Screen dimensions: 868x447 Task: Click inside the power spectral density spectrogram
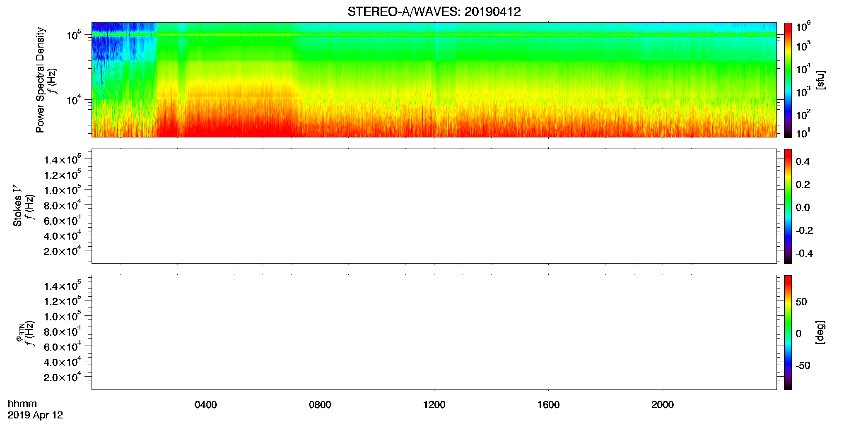point(434,80)
